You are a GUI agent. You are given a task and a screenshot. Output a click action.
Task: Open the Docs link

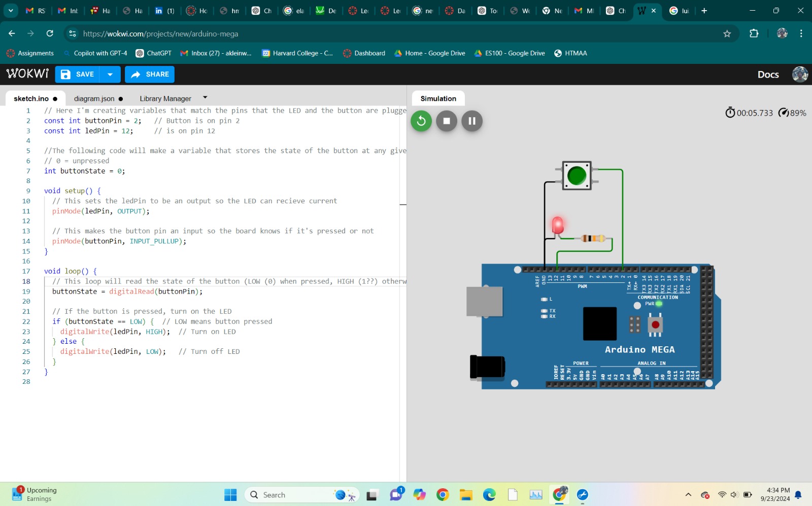768,75
